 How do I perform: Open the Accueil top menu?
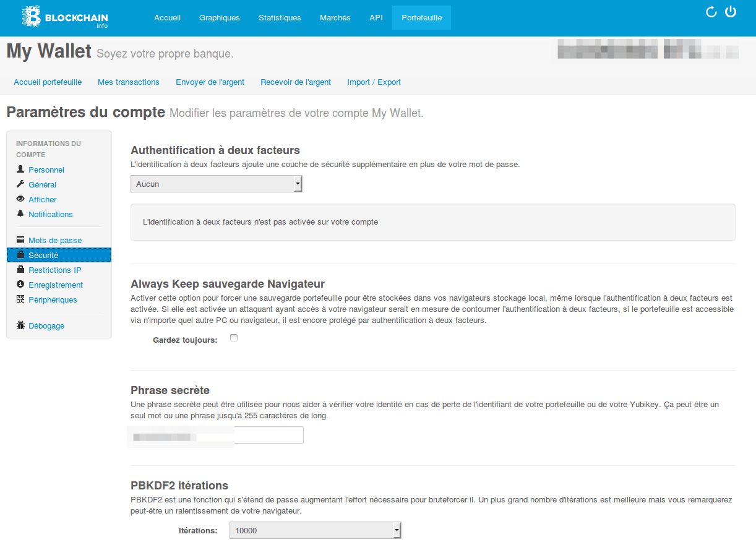click(167, 17)
